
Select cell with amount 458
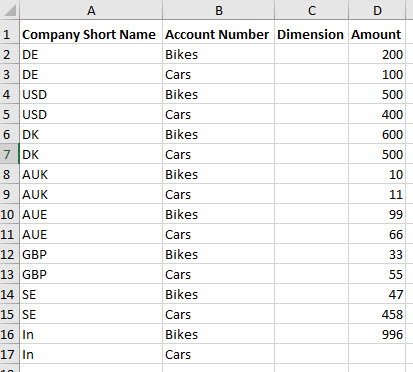coord(377,314)
